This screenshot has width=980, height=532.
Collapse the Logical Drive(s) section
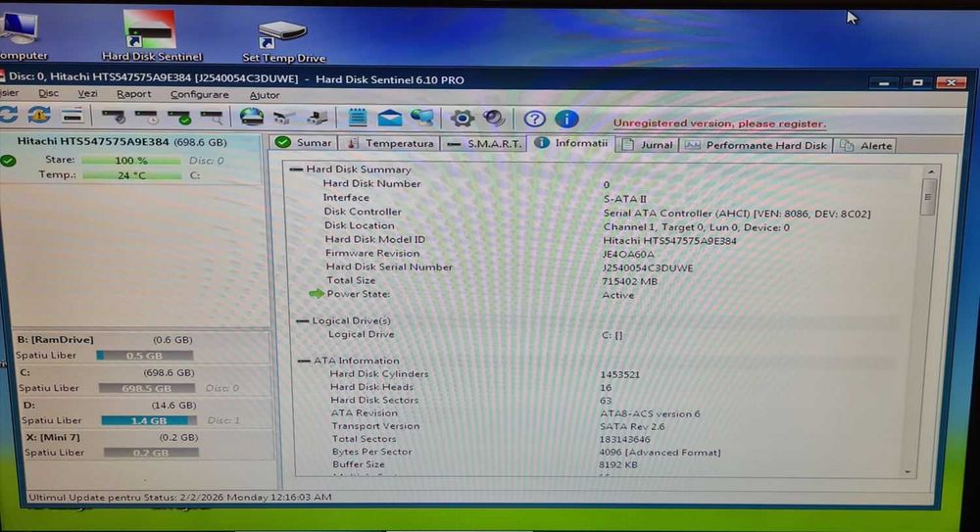click(x=302, y=320)
